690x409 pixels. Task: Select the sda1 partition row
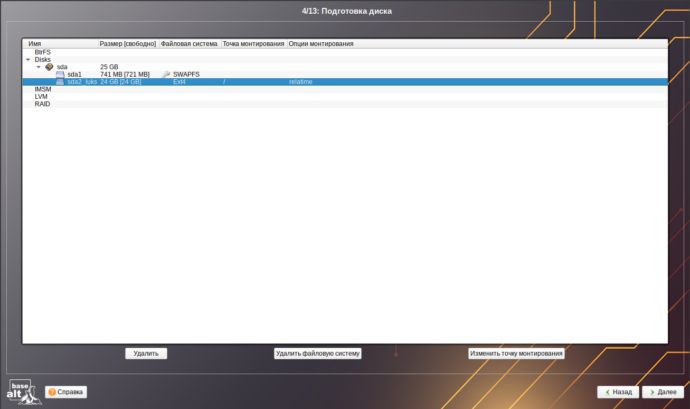pyautogui.click(x=345, y=74)
